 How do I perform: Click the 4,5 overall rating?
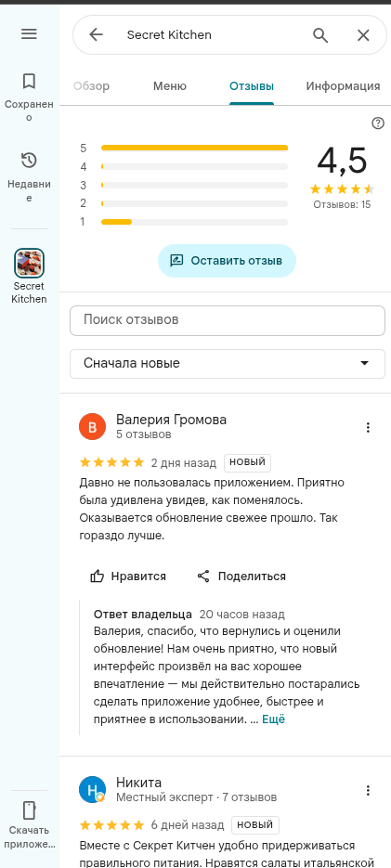pos(342,161)
